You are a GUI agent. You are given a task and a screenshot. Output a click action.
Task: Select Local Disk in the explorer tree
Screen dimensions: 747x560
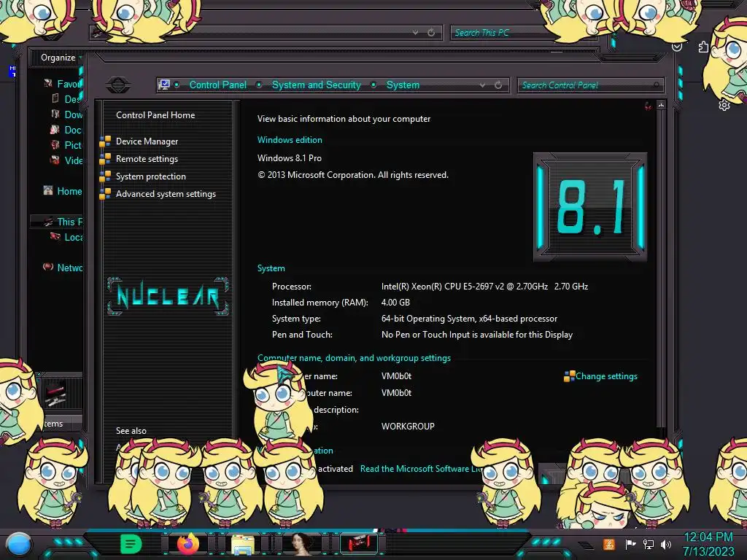coord(67,237)
